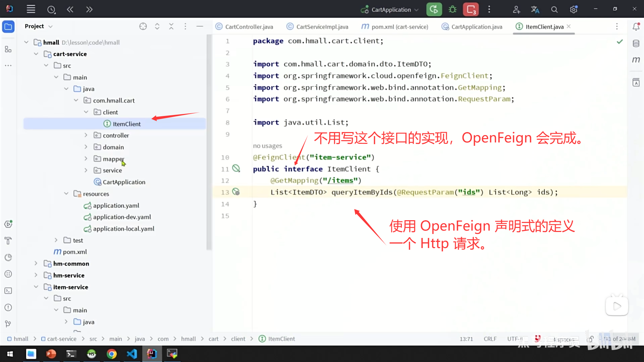
Task: Open the Terminal tool window icon
Action: click(x=8, y=291)
